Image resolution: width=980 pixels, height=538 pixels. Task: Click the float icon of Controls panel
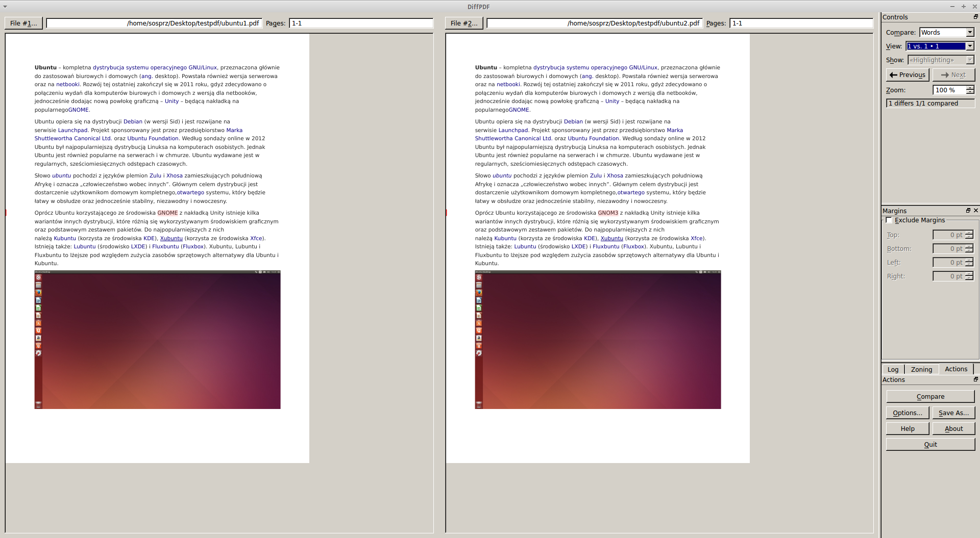tap(976, 17)
